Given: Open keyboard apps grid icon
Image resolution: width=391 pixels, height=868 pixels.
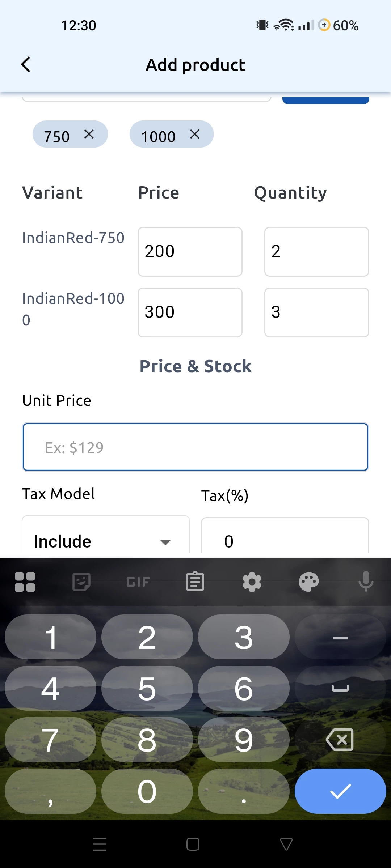Looking at the screenshot, I should 25,582.
